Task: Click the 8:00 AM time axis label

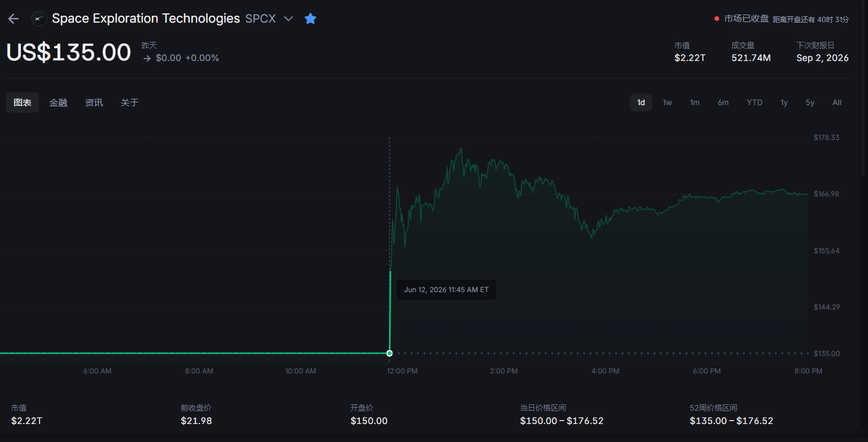Action: pyautogui.click(x=199, y=371)
